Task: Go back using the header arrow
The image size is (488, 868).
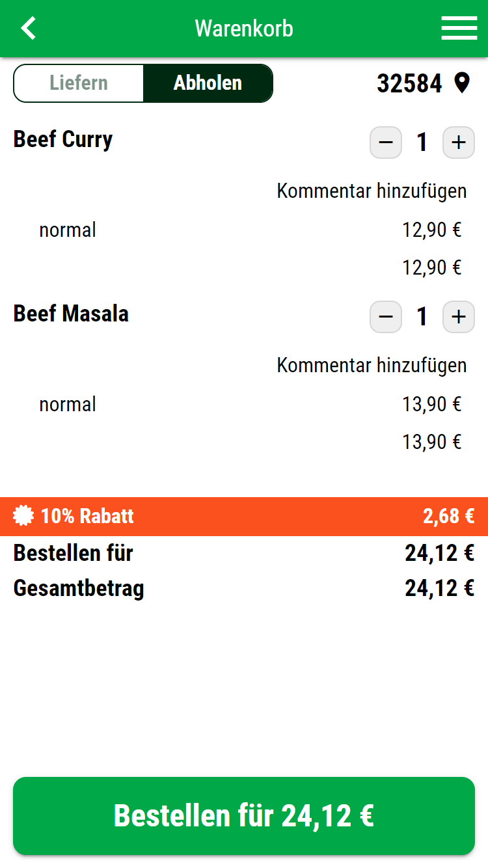Action: point(29,29)
